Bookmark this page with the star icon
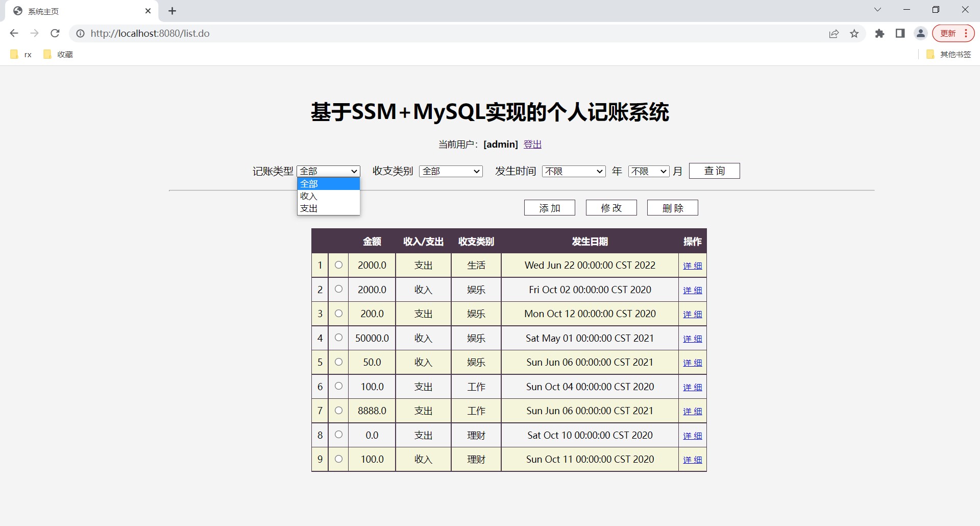 pos(854,34)
